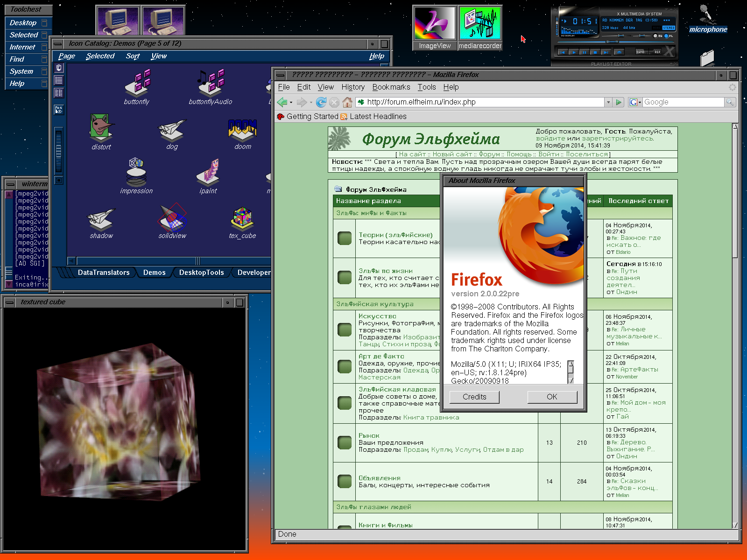Click Firefox back arrow button
Image resolution: width=747 pixels, height=560 pixels.
pos(282,102)
